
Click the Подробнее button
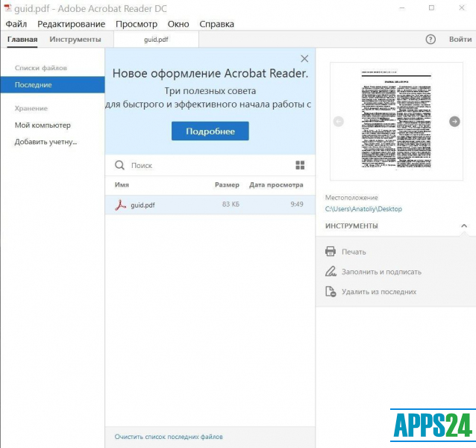[x=210, y=131]
